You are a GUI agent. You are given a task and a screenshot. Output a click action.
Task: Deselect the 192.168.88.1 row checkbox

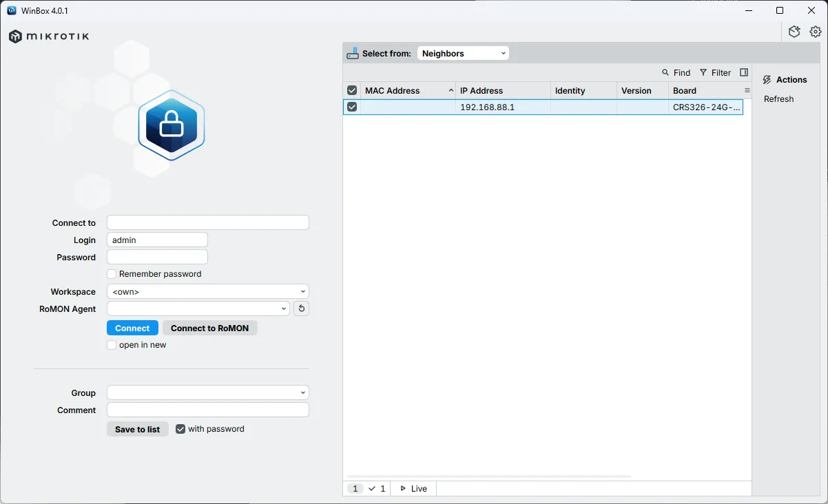point(352,107)
